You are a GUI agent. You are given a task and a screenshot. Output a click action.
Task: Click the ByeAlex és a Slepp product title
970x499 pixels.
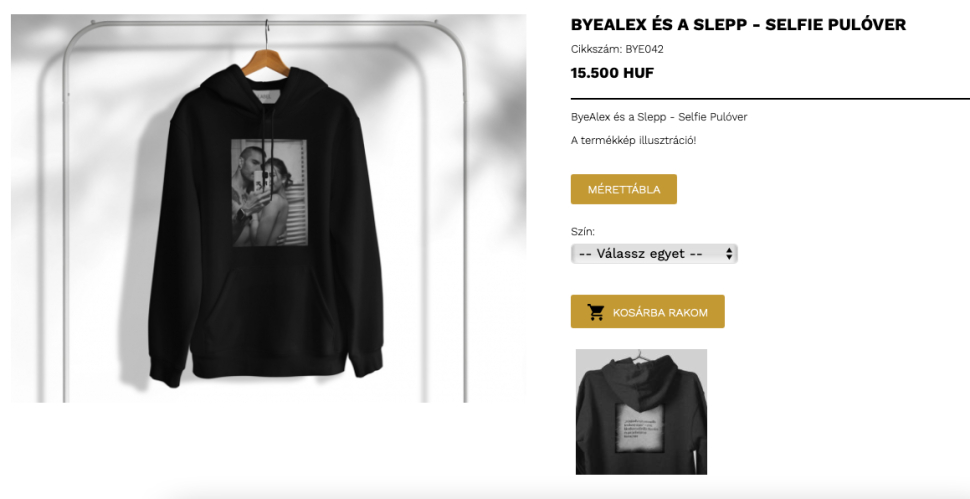738,25
